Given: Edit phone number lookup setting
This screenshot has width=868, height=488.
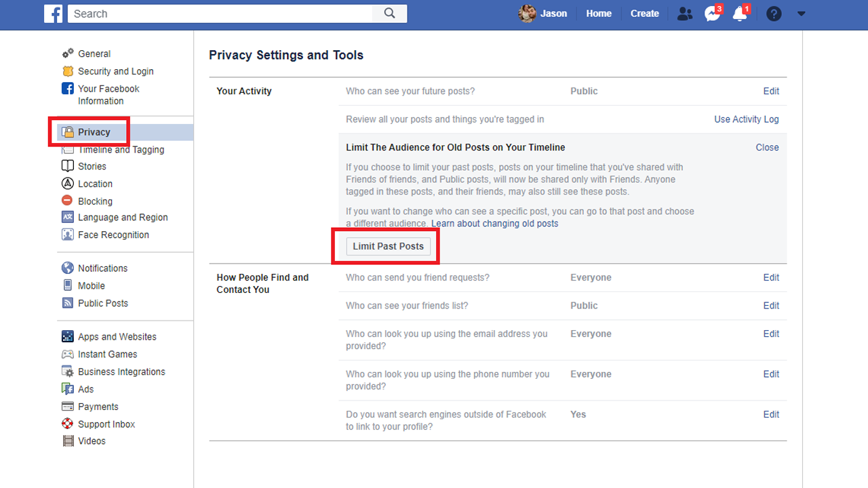Looking at the screenshot, I should (x=771, y=374).
